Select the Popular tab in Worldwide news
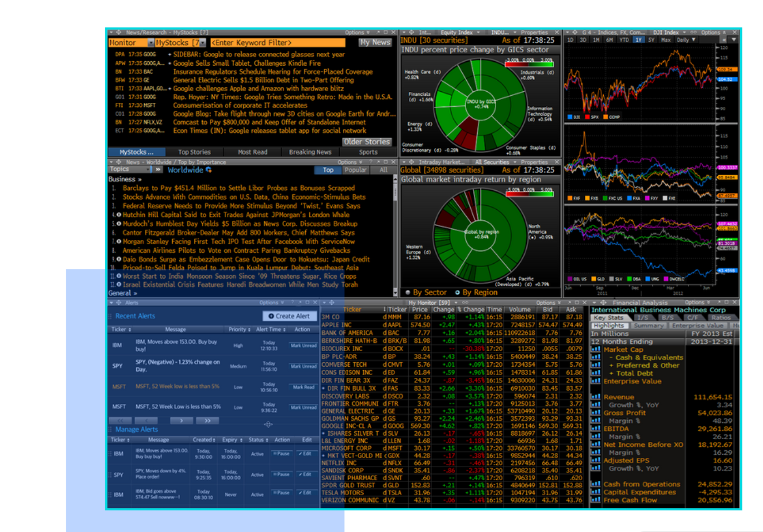This screenshot has width=763, height=532. 355,170
